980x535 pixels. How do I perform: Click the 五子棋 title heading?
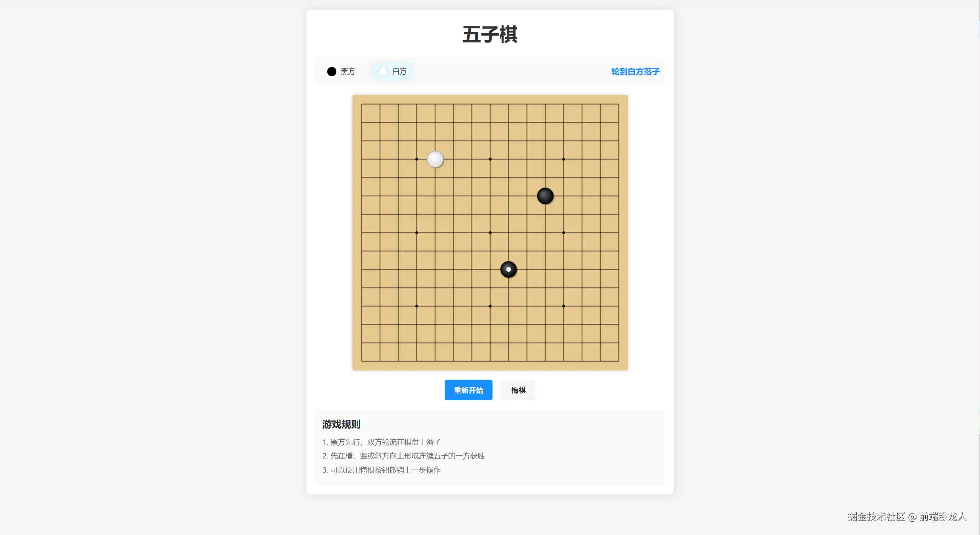[x=490, y=34]
